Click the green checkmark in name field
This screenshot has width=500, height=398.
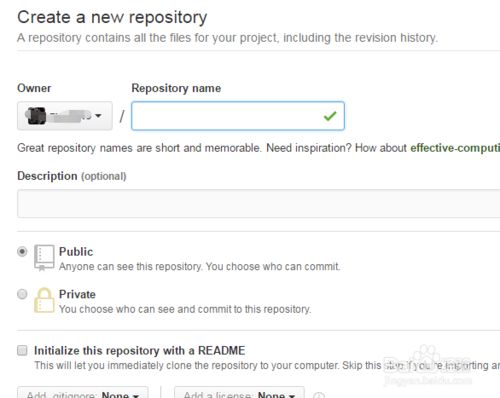tap(330, 116)
